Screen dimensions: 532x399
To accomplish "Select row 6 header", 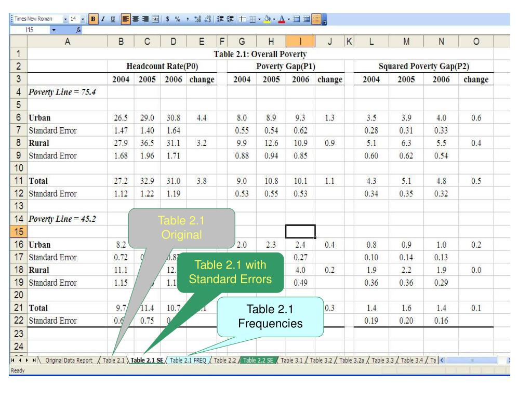I will tap(18, 117).
